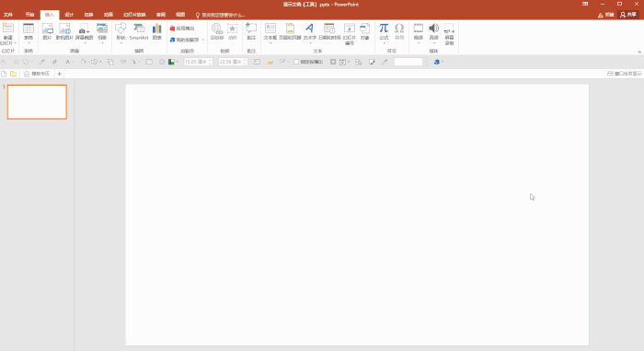Expand the dropdown arrow under Table (表格)
644x351 pixels.
[x=29, y=43]
